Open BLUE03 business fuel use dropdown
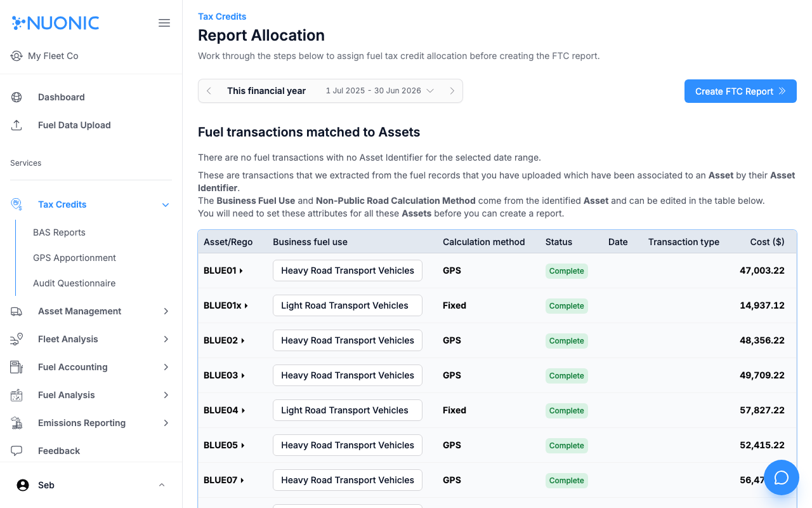 pos(348,375)
